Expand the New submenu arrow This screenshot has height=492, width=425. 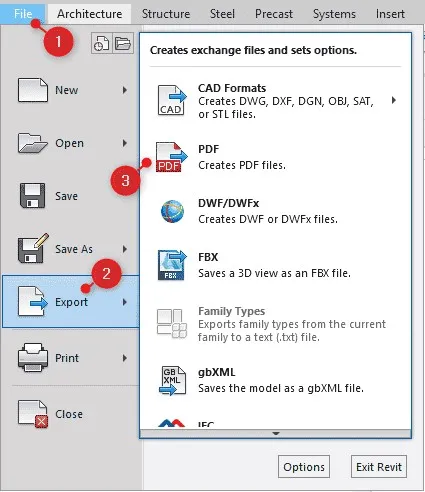[125, 90]
